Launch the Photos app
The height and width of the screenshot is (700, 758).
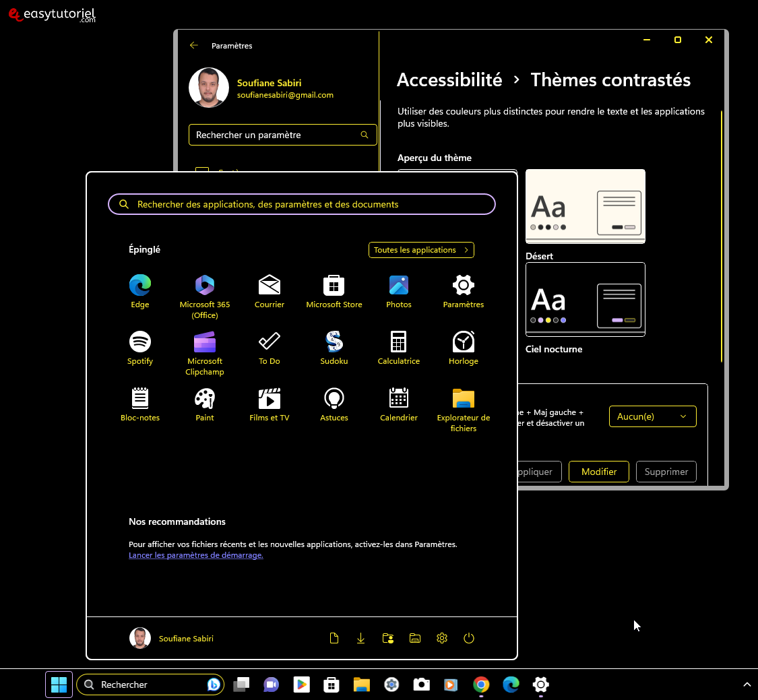tap(399, 291)
